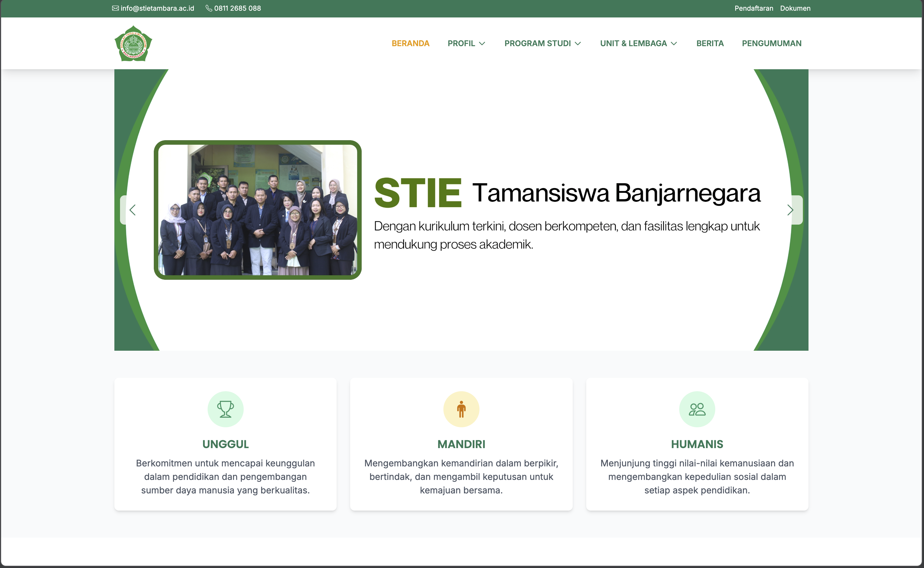The height and width of the screenshot is (568, 924).
Task: Click the email envelope icon in the top bar
Action: pos(115,8)
